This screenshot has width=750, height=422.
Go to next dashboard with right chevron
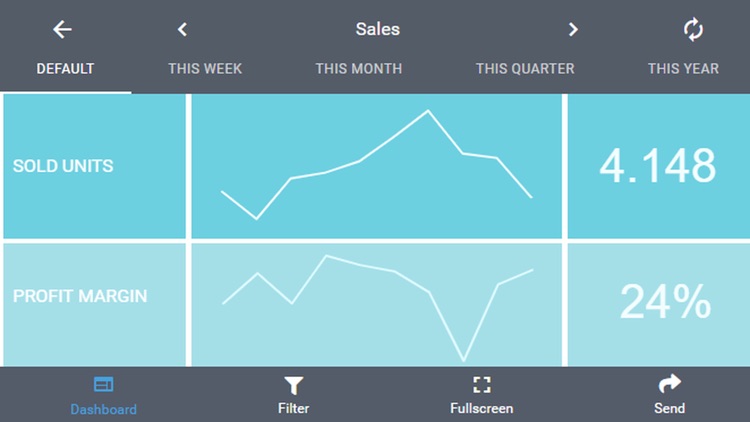click(x=573, y=30)
